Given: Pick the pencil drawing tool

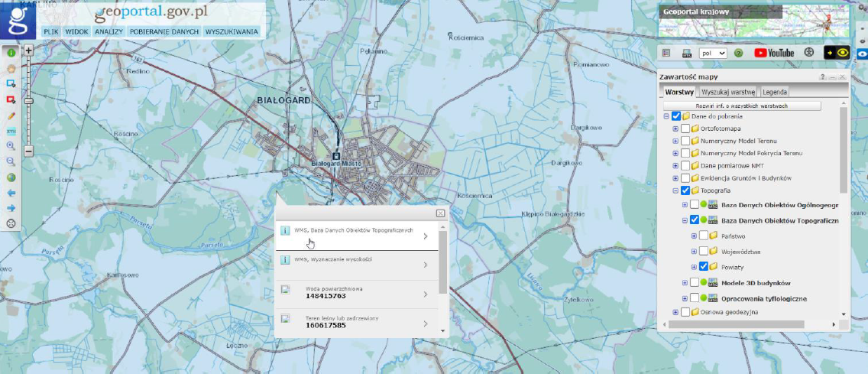Looking at the screenshot, I should [11, 115].
